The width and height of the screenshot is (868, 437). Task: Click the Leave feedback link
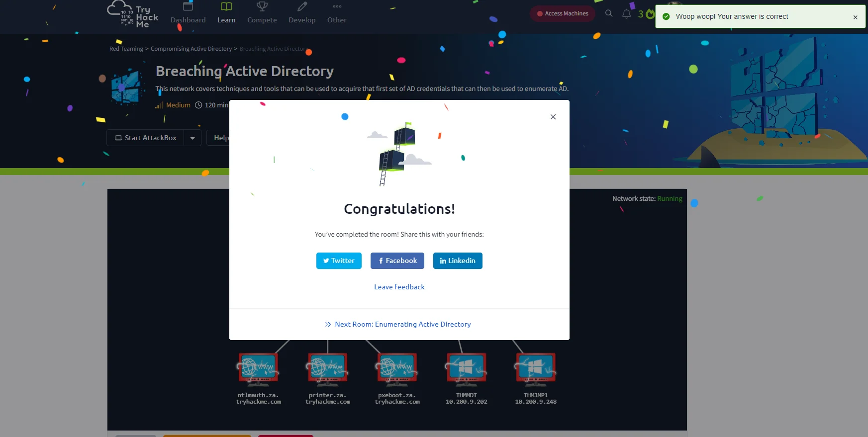tap(399, 287)
